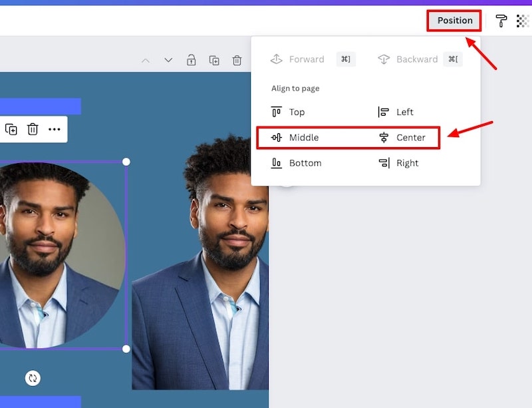The height and width of the screenshot is (408, 532).
Task: Duplicate page using the page toolbar icon
Action: (x=214, y=61)
